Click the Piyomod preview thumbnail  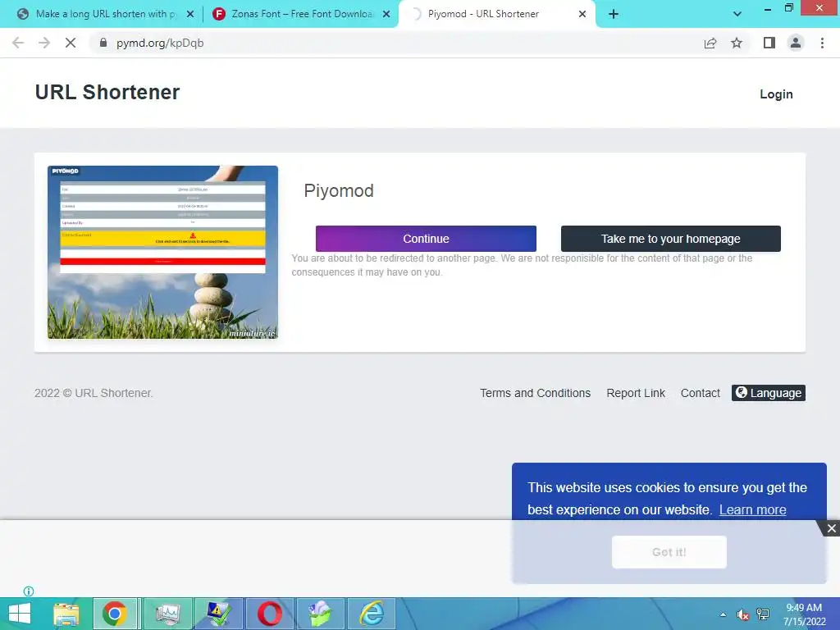coord(163,252)
